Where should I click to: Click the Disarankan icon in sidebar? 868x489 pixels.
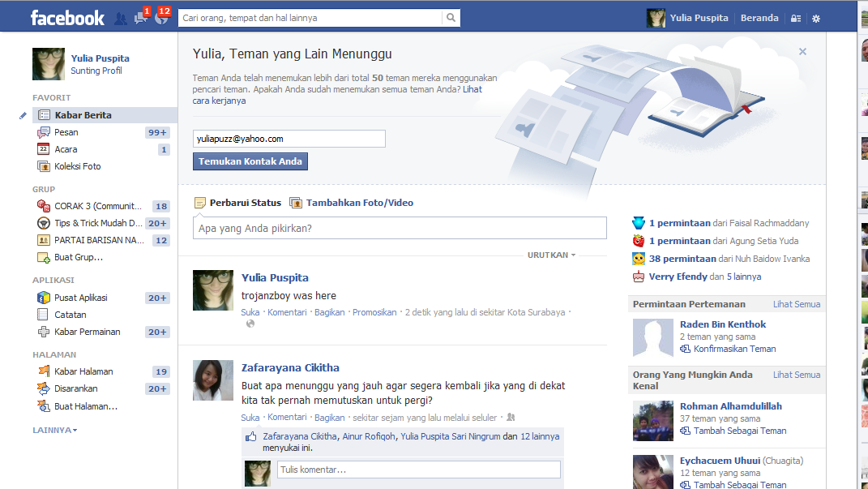tap(43, 388)
